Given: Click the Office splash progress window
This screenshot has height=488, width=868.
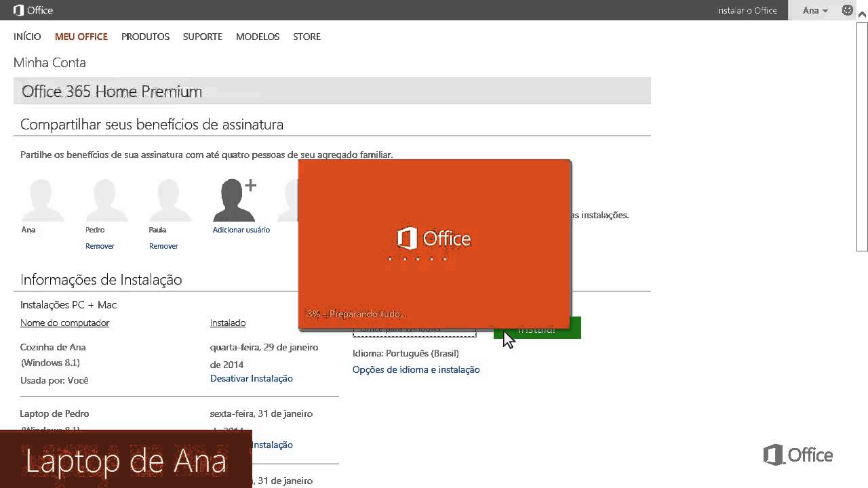Looking at the screenshot, I should tap(434, 244).
